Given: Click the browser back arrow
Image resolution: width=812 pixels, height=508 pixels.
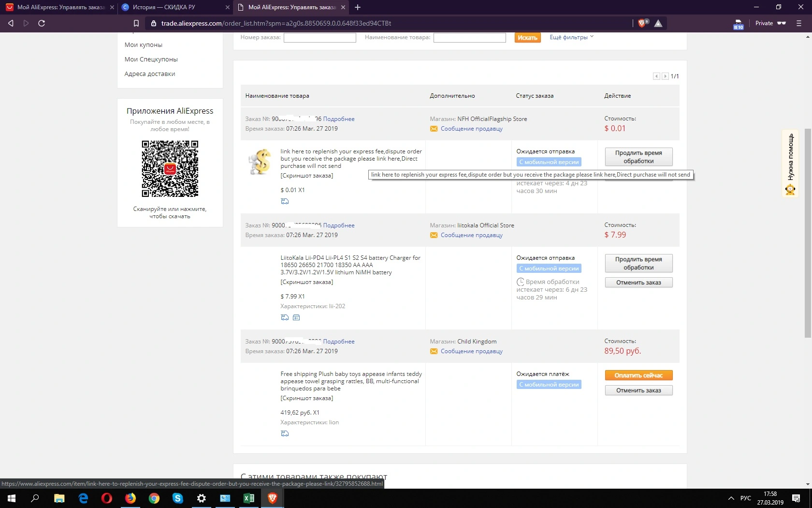Looking at the screenshot, I should coord(11,23).
